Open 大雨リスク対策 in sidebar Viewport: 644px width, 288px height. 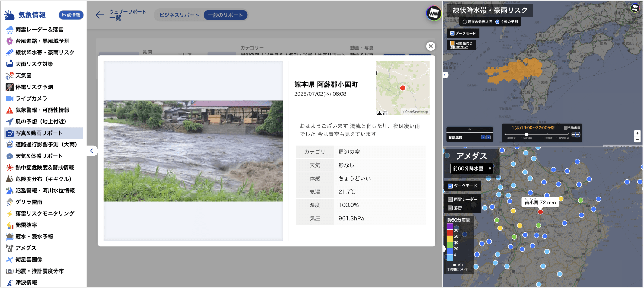[10, 64]
